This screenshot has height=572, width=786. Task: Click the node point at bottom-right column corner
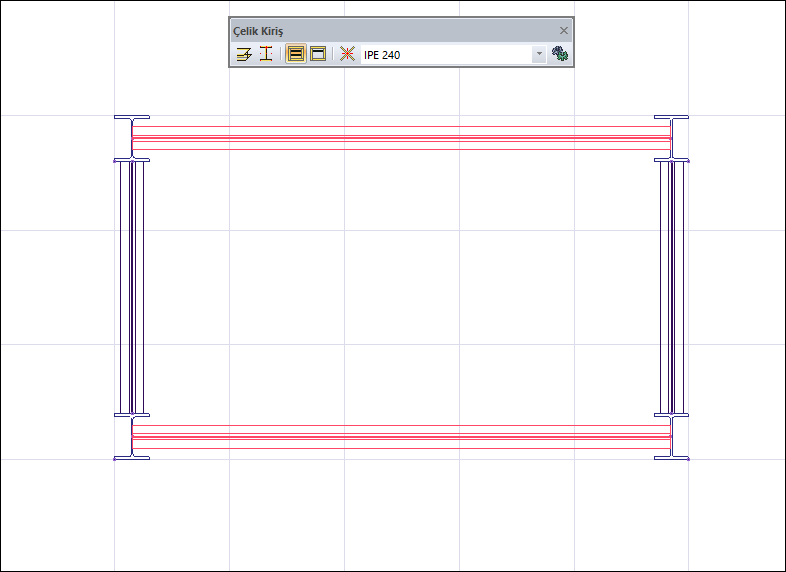coord(688,459)
